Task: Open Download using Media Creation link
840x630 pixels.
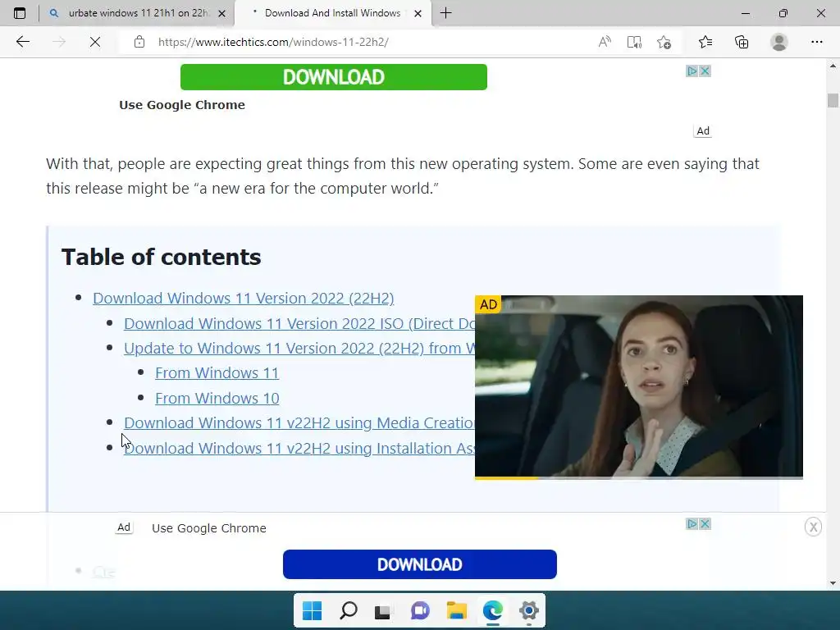Action: click(299, 422)
